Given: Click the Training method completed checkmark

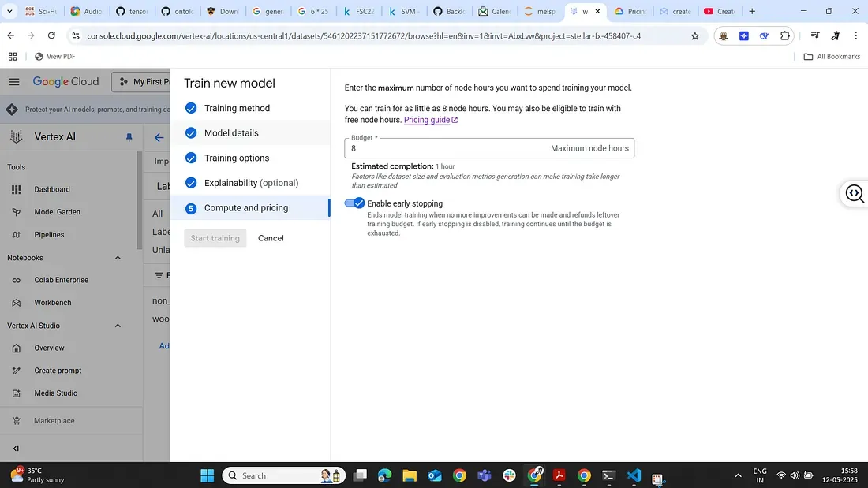Looking at the screenshot, I should pos(190,108).
